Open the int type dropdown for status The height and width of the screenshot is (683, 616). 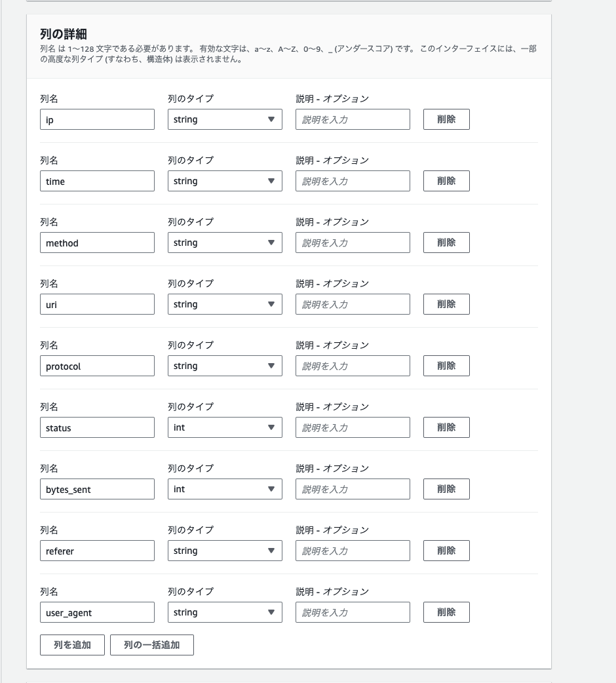coord(224,427)
